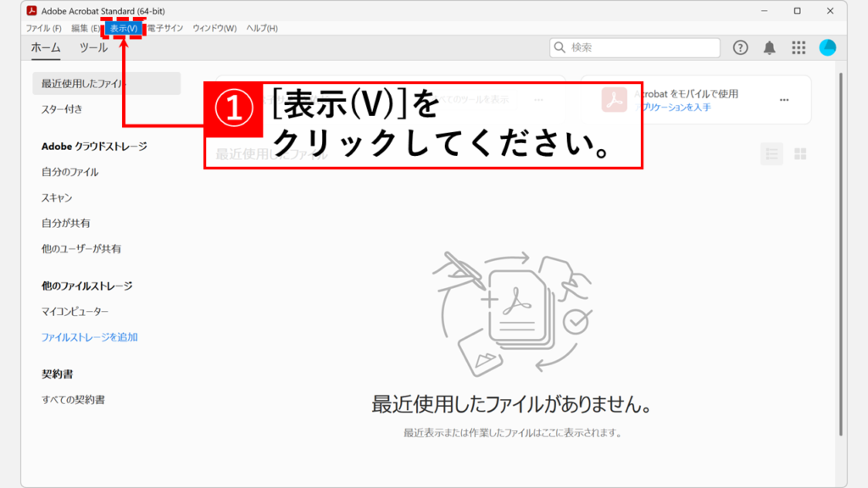The height and width of the screenshot is (488, 868).
Task: Switch to the ホーム tab
Action: pyautogui.click(x=46, y=47)
